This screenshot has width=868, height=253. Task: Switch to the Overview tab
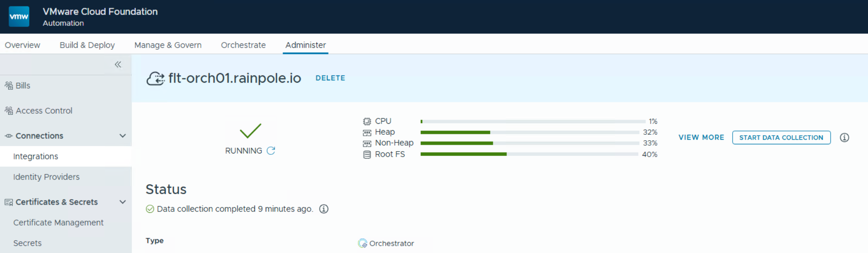(x=22, y=45)
